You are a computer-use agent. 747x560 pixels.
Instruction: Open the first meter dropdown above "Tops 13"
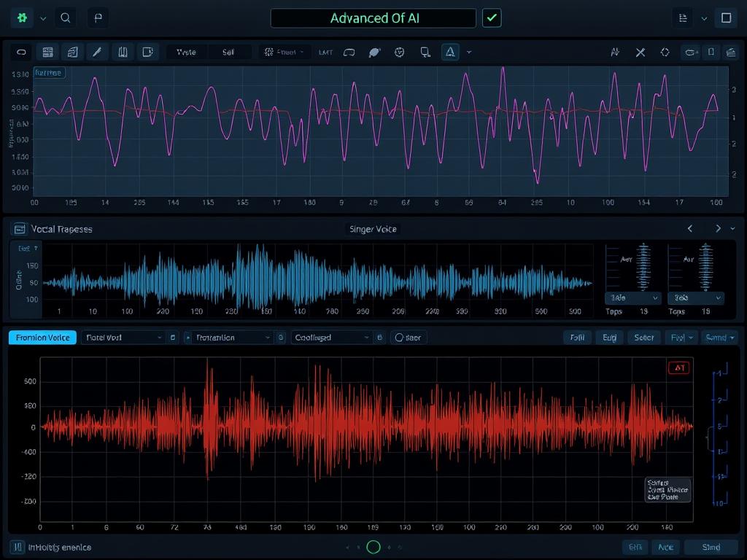point(633,298)
